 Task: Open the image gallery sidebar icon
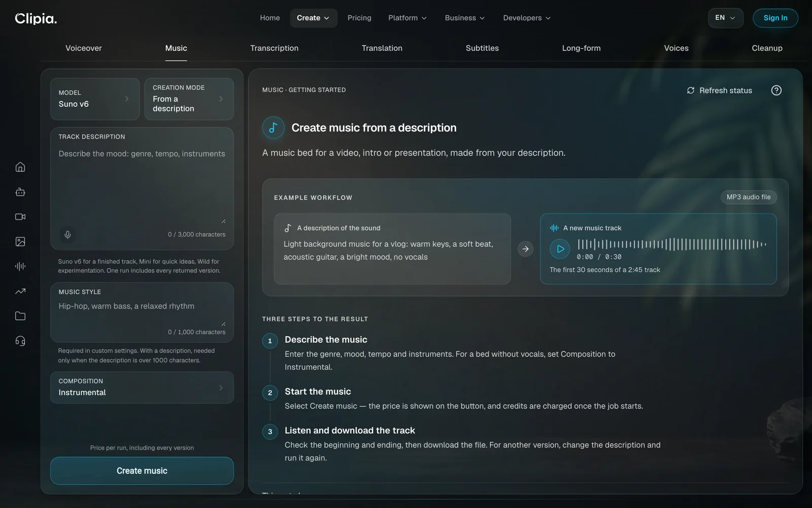tap(20, 242)
